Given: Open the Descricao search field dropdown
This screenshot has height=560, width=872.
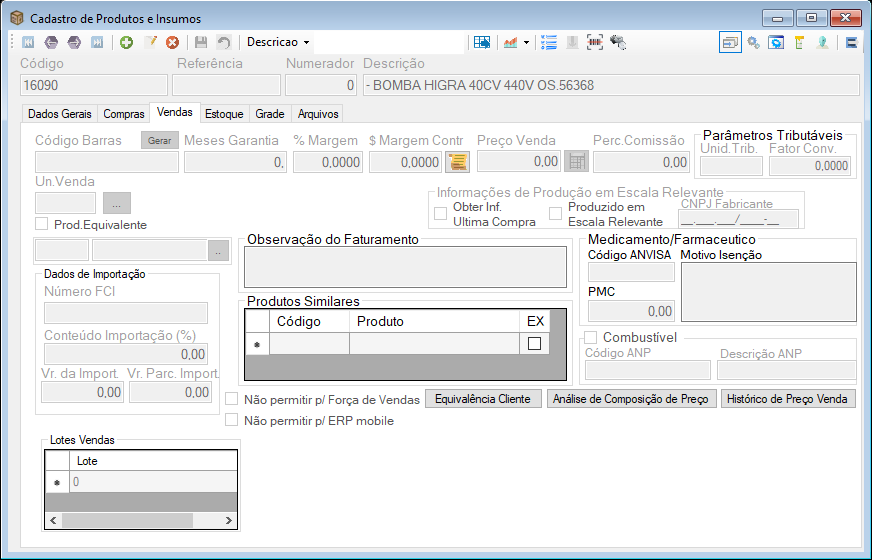Looking at the screenshot, I should coord(306,42).
